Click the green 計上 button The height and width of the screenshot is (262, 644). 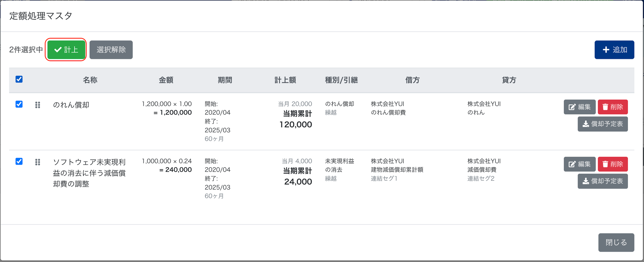pos(66,50)
